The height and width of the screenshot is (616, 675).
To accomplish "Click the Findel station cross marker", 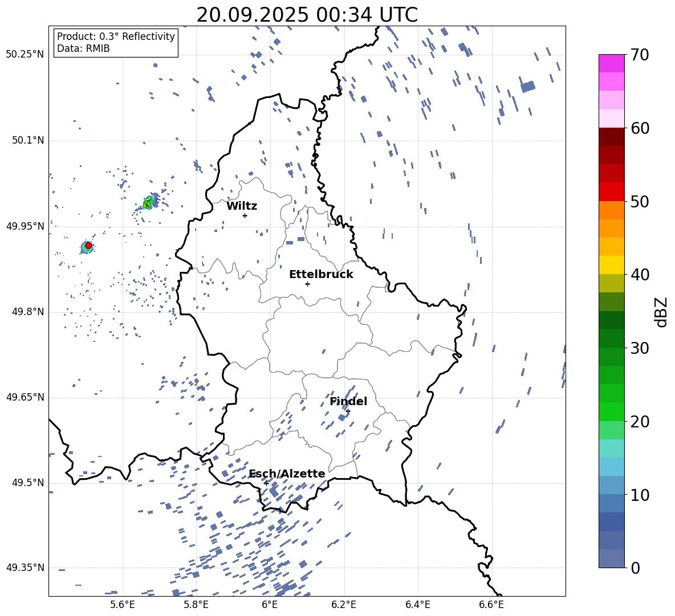I will tap(348, 411).
